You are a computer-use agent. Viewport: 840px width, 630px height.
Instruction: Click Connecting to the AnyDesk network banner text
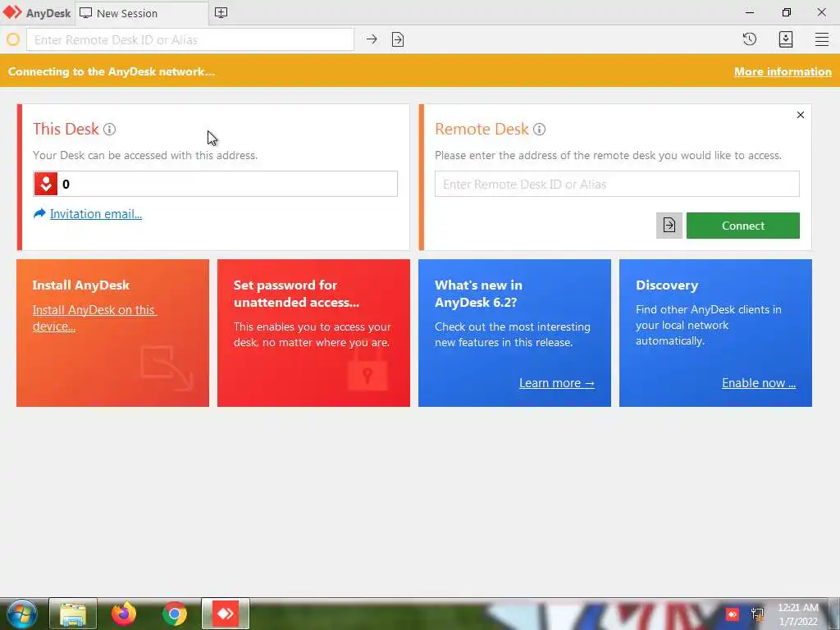(112, 72)
